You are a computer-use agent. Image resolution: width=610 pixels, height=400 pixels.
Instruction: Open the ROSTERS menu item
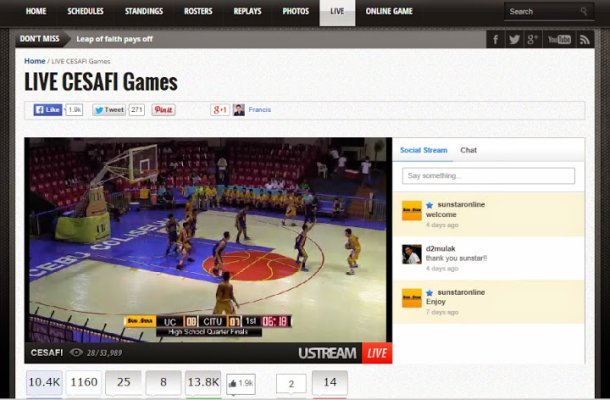click(198, 11)
